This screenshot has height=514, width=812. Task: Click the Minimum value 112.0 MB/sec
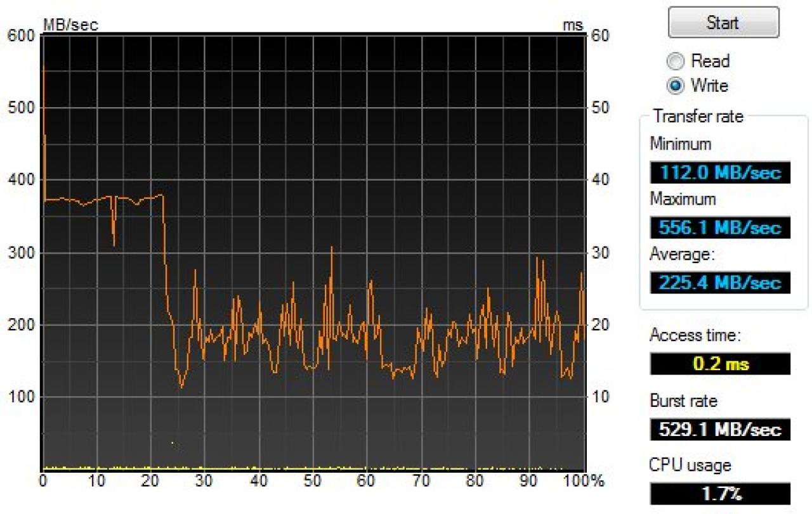coord(720,172)
